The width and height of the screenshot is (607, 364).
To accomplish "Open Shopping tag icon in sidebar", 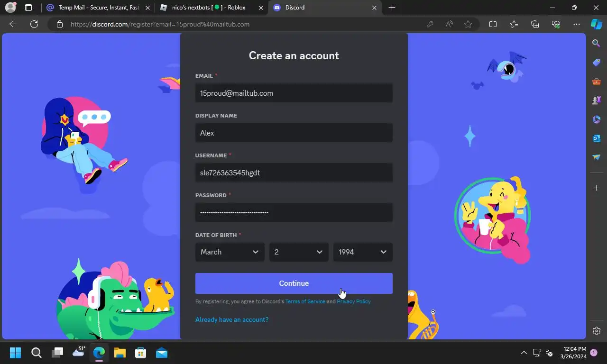I will [597, 63].
